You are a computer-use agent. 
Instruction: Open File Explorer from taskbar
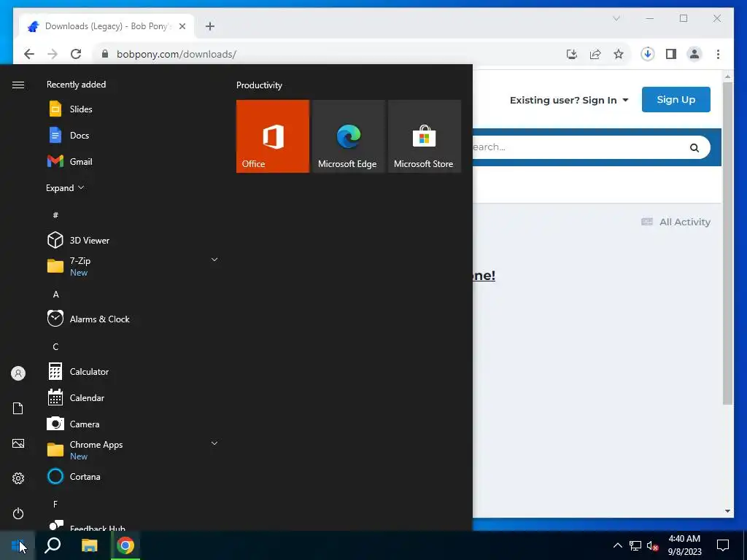coord(89,545)
